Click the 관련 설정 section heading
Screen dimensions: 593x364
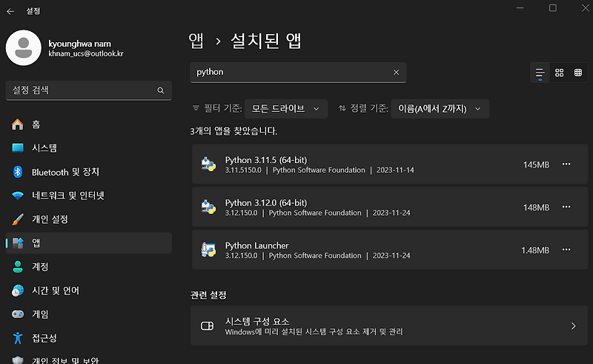[x=208, y=295]
